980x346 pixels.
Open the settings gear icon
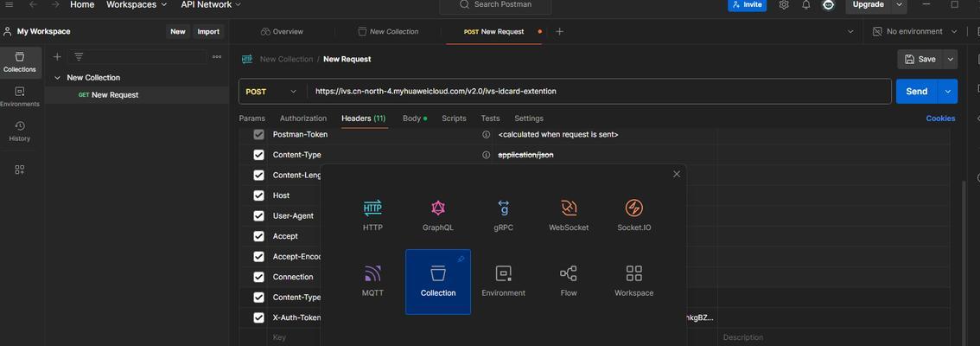point(784,4)
